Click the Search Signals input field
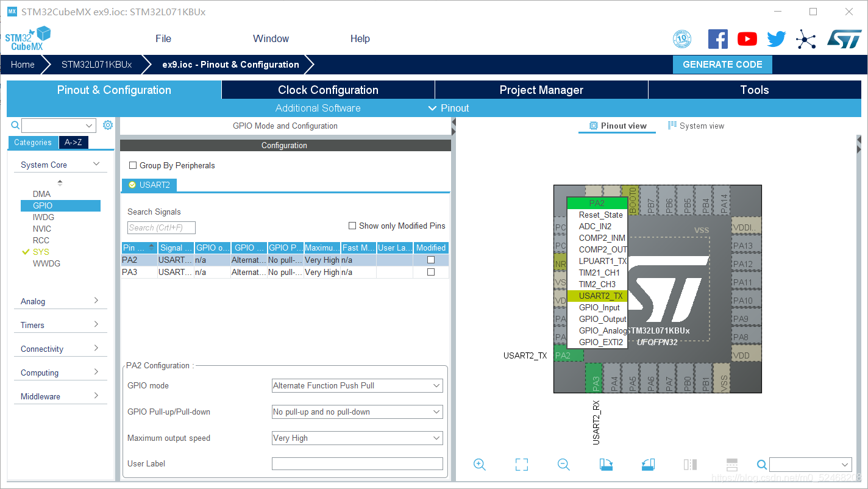Image resolution: width=868 pixels, height=489 pixels. tap(162, 227)
